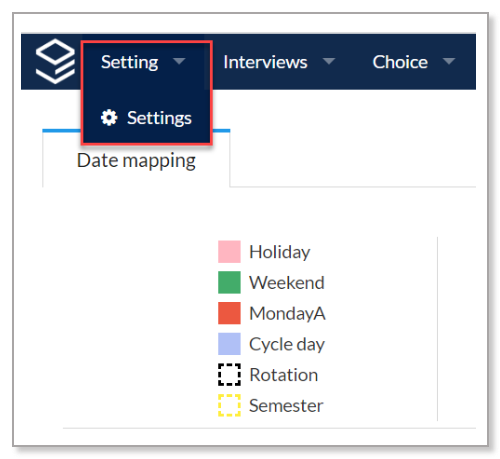The width and height of the screenshot is (500, 459).
Task: Select the Weekend legend label
Action: point(287,283)
